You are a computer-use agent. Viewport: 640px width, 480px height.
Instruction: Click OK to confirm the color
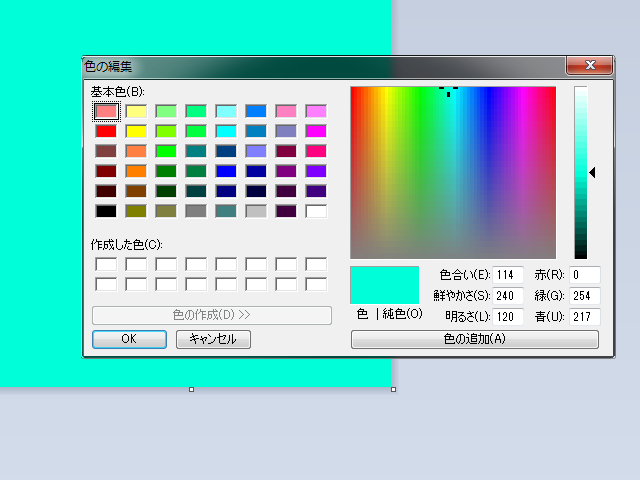click(129, 339)
